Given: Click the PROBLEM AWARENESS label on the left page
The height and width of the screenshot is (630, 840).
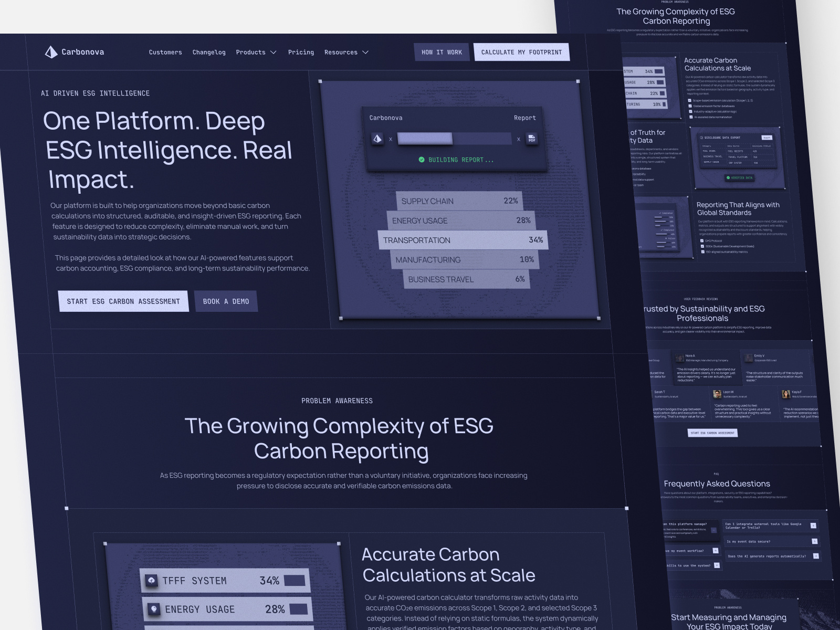Looking at the screenshot, I should [x=337, y=401].
